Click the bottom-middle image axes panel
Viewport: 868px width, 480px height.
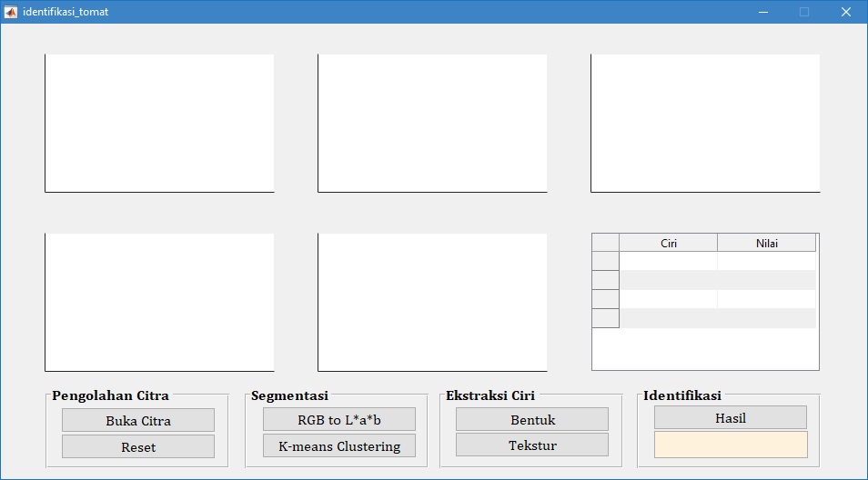point(432,302)
